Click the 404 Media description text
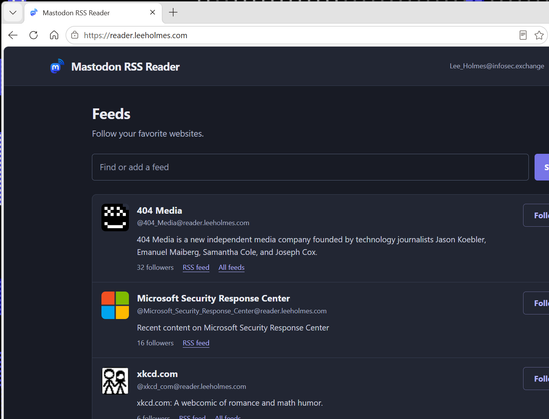Viewport: 549px width, 419px height. [x=311, y=246]
